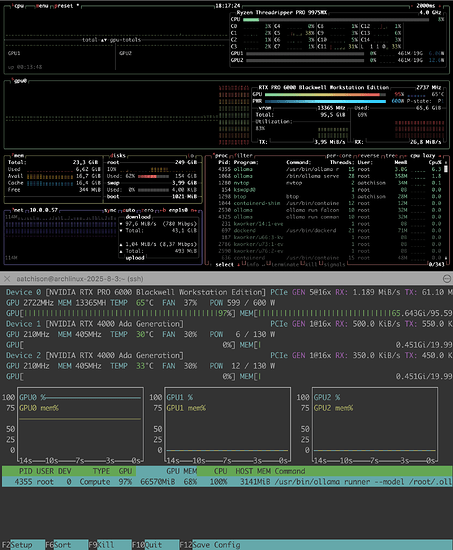Click signals in proc footer

[333, 264]
